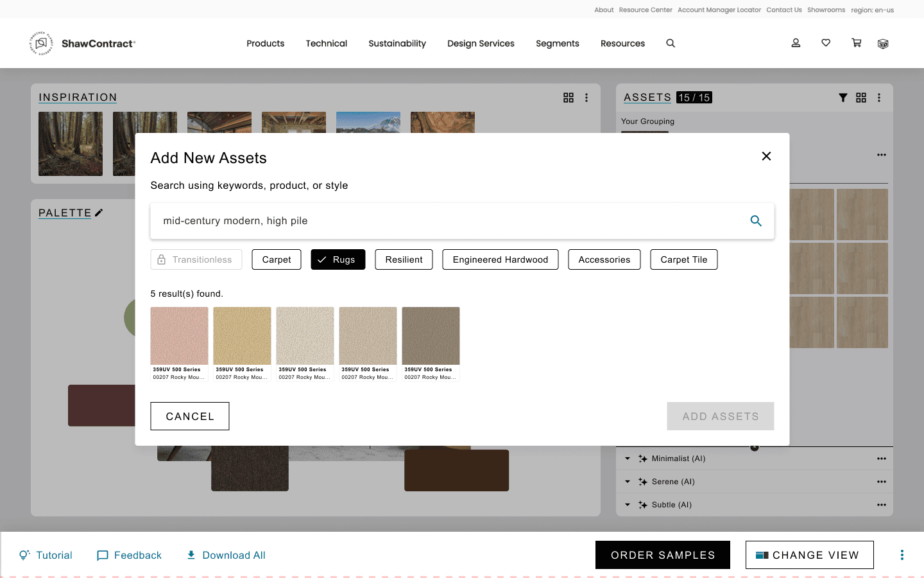924x578 pixels.
Task: Open options for Serene (AI) group
Action: point(882,482)
